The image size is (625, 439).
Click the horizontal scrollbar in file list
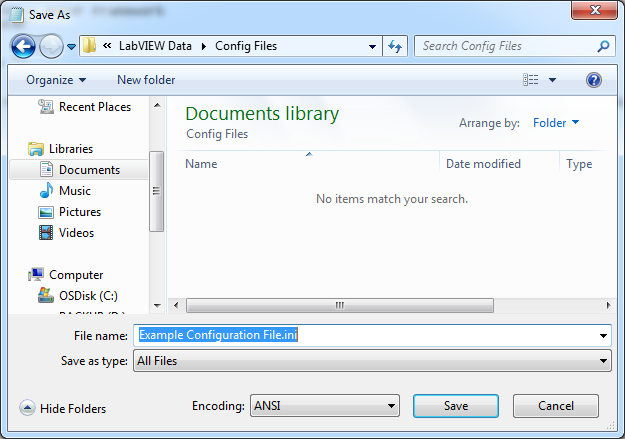point(340,305)
